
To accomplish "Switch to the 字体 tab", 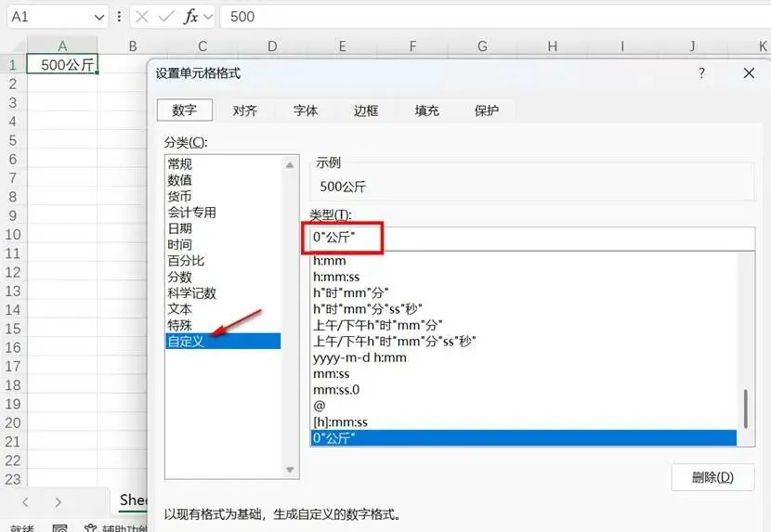I will 306,110.
